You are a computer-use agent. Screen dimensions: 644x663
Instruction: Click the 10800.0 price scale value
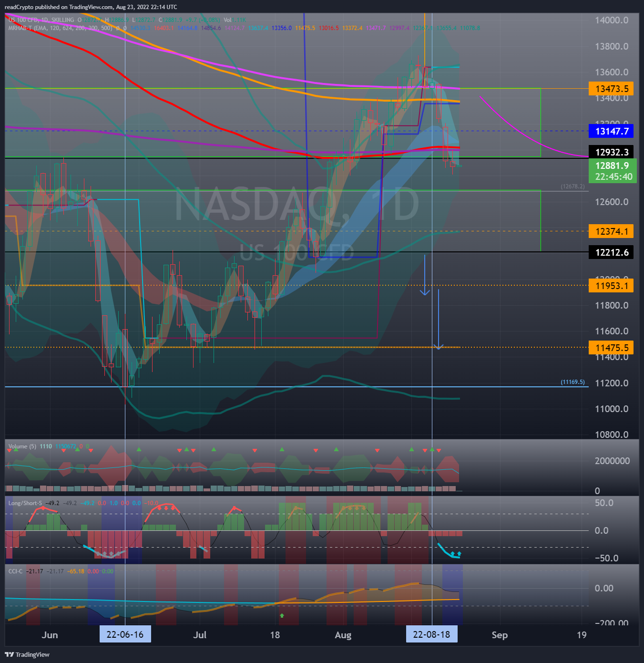[x=612, y=435]
